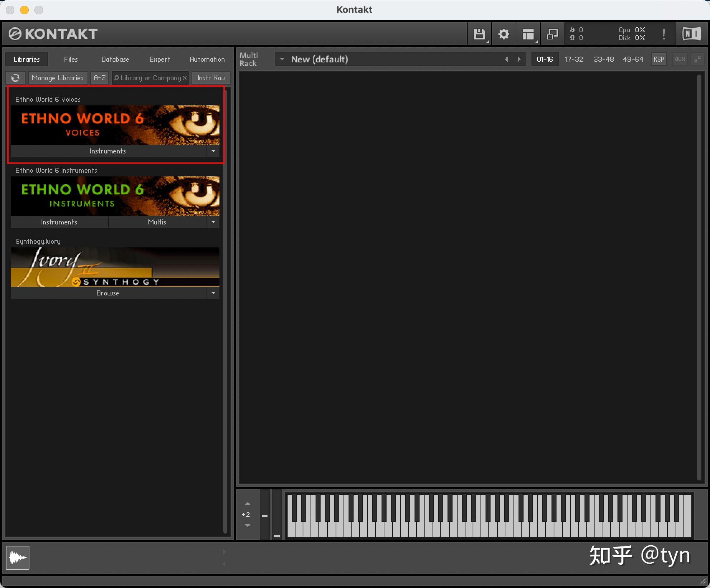Screen dimensions: 710x588
Task: Click the Native Instruments NI logo
Action: 691,34
